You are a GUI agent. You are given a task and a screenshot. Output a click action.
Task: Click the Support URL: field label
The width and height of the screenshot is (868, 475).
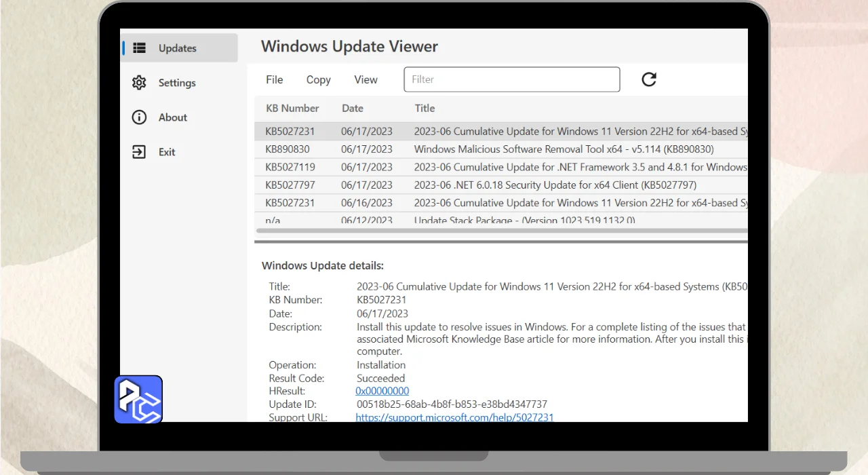[x=298, y=417]
